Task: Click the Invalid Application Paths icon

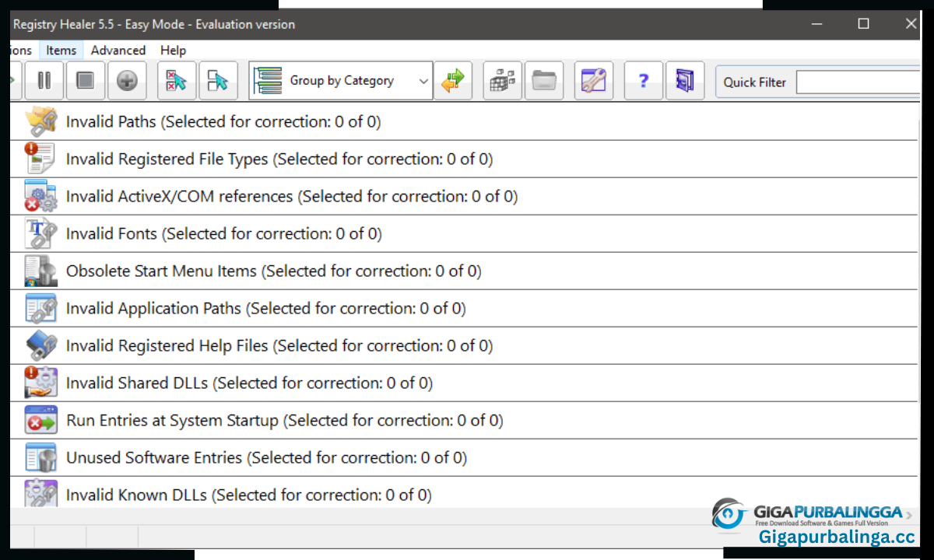Action: coord(40,308)
